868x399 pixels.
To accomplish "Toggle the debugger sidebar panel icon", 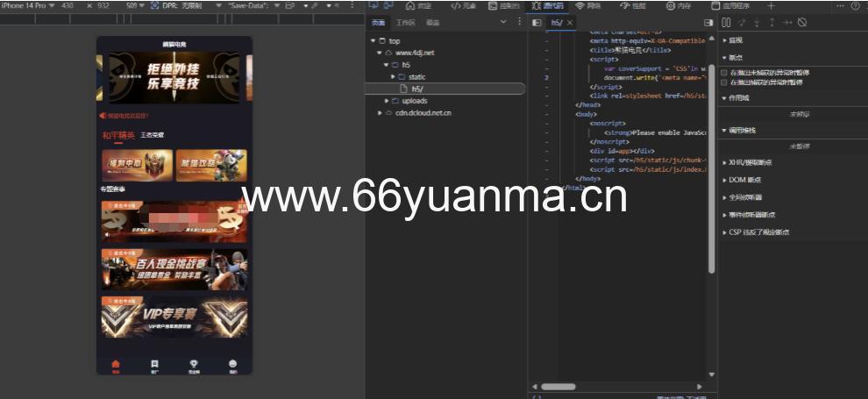I will click(708, 23).
